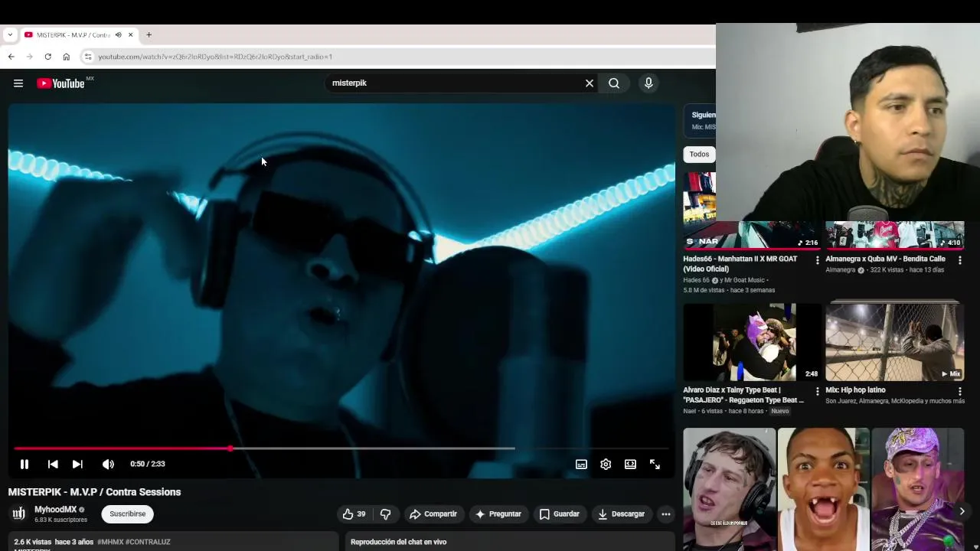
Task: Reload the browser page
Action: pos(47,57)
